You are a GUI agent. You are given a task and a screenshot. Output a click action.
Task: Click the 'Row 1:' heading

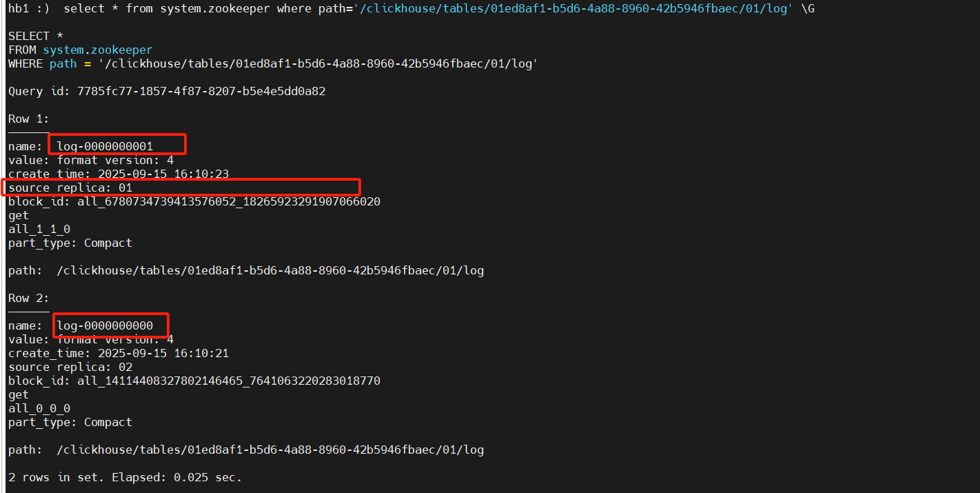(29, 119)
